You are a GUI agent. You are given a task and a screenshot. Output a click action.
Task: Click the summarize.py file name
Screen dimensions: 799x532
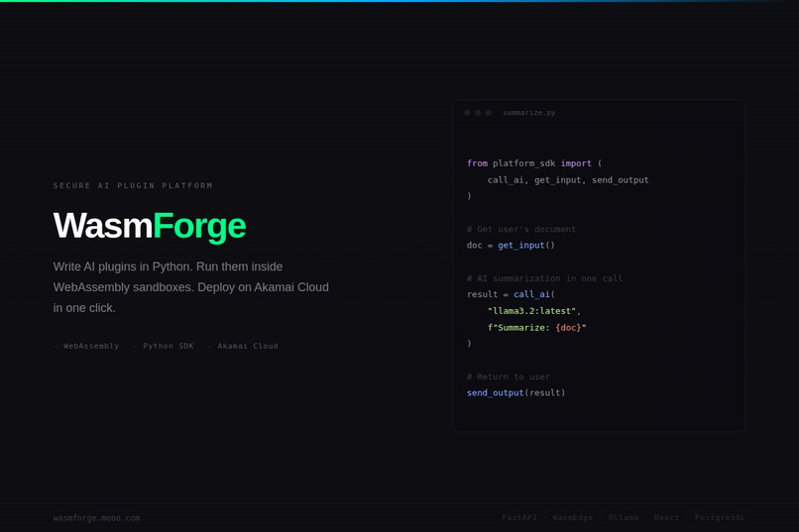pos(529,113)
